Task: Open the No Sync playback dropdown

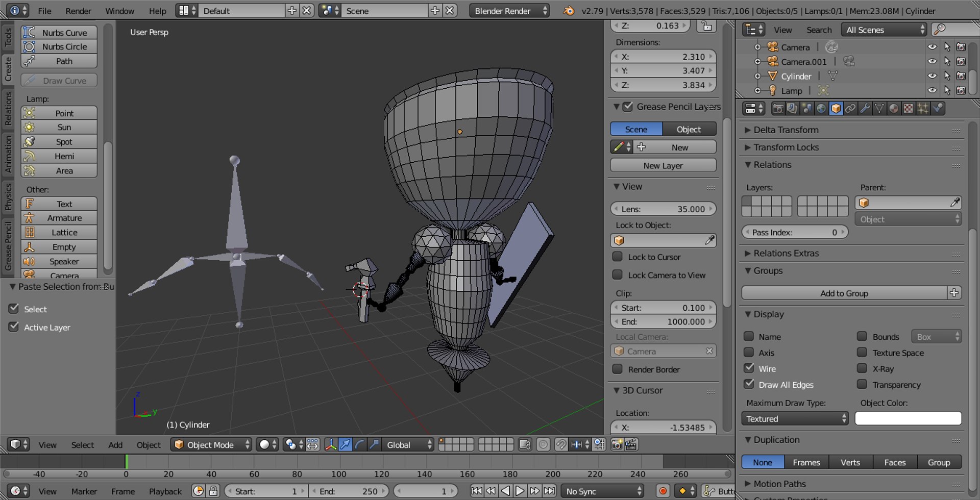Action: 602,491
